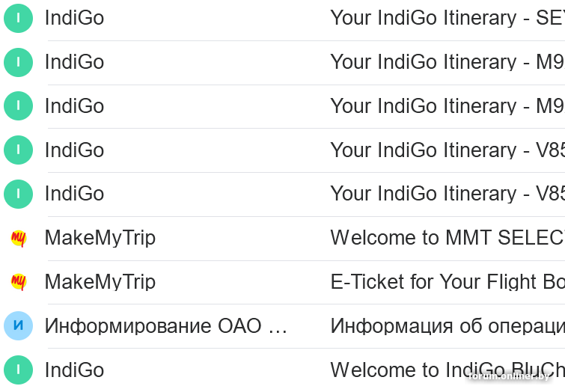565x392 pixels.
Task: Open the Welcome to MMT SELECT email
Action: pos(446,238)
